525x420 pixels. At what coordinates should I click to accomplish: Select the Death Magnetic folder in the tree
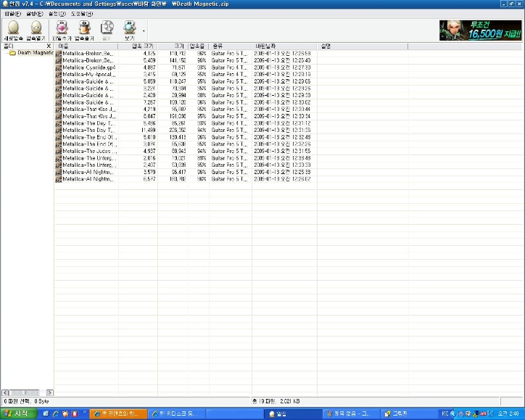(35, 53)
